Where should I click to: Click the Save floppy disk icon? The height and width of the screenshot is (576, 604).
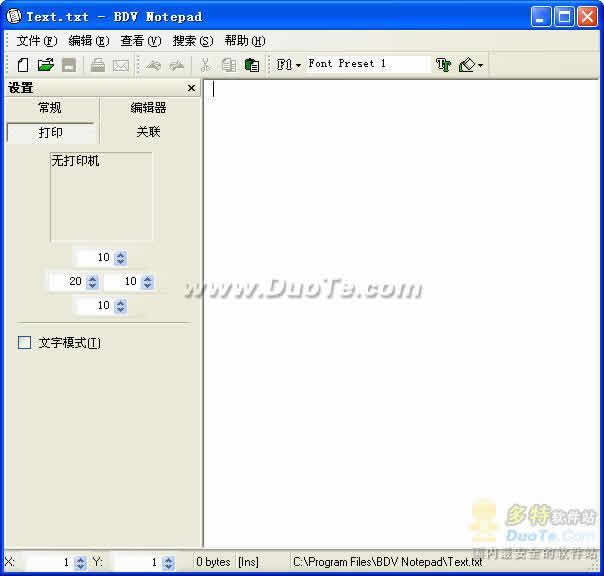coord(69,65)
